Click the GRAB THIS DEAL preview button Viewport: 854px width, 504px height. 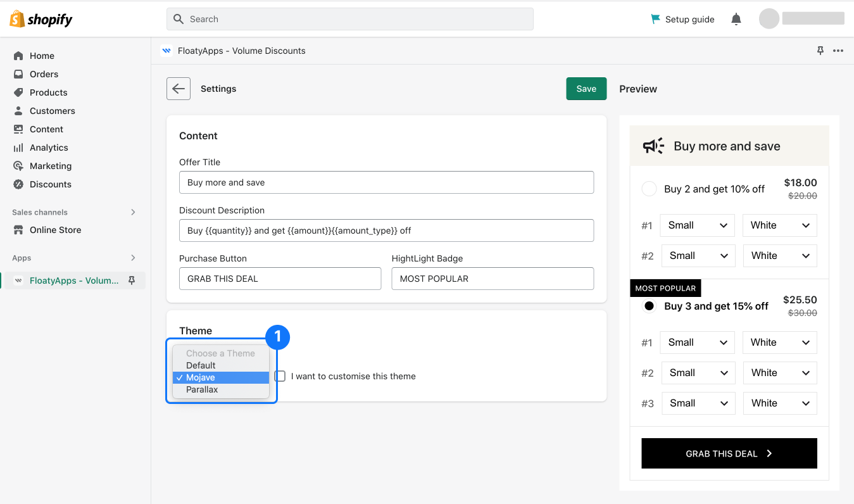(729, 453)
